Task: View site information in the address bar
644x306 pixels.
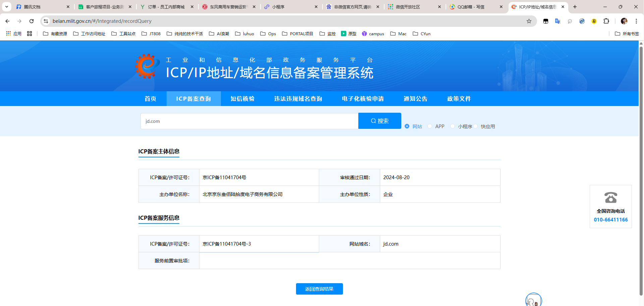Action: tap(46, 21)
